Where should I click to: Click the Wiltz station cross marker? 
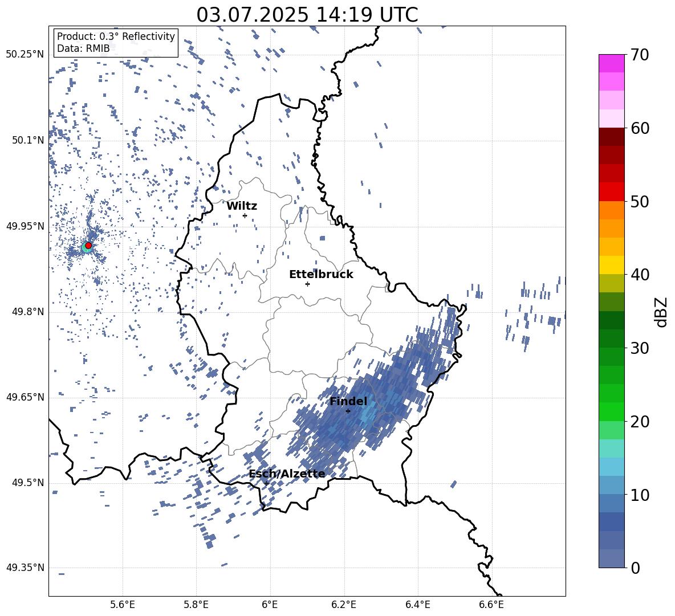coord(245,215)
